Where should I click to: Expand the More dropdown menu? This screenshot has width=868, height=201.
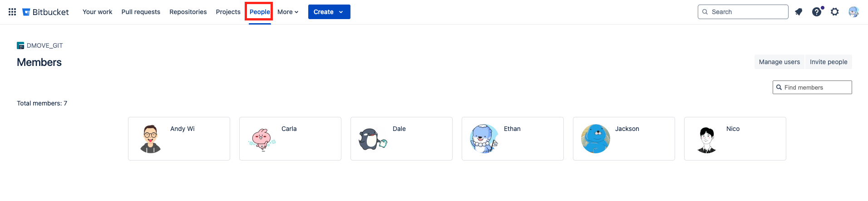click(288, 12)
